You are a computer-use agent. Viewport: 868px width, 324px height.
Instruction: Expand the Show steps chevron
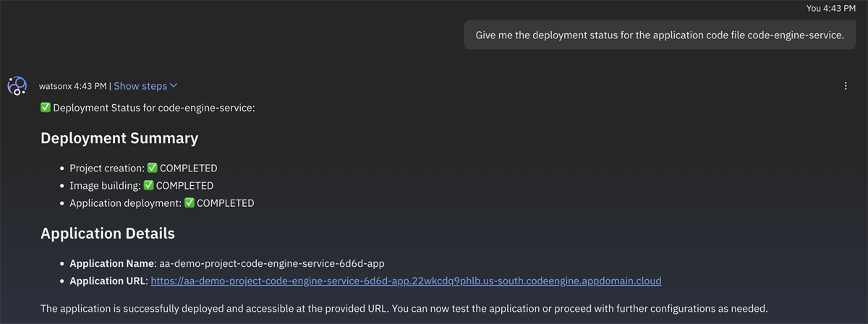pos(173,86)
